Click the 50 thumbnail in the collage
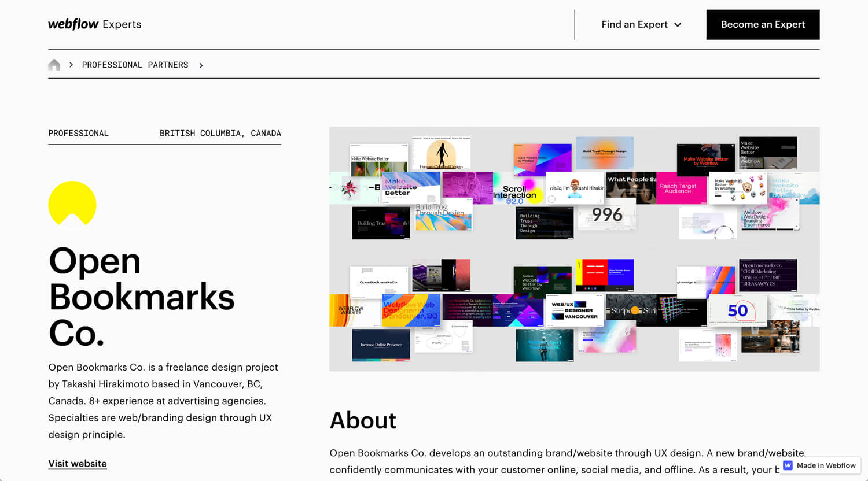This screenshot has width=868, height=481. (x=738, y=310)
